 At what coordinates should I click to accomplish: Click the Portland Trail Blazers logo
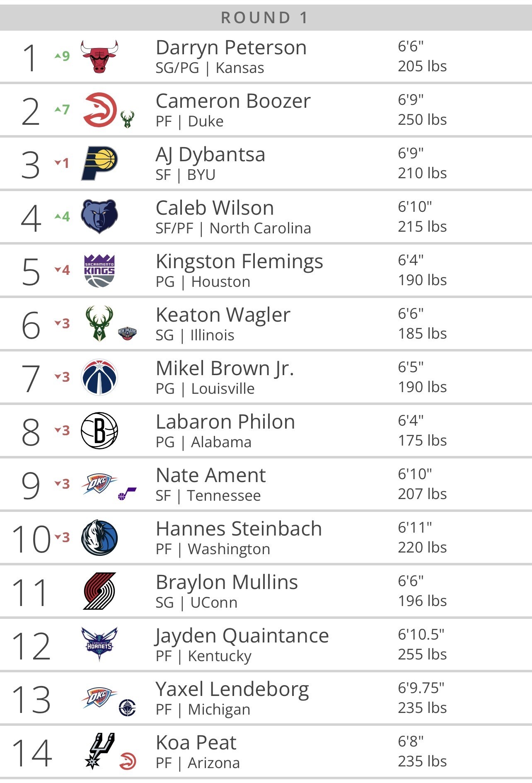[x=99, y=591]
